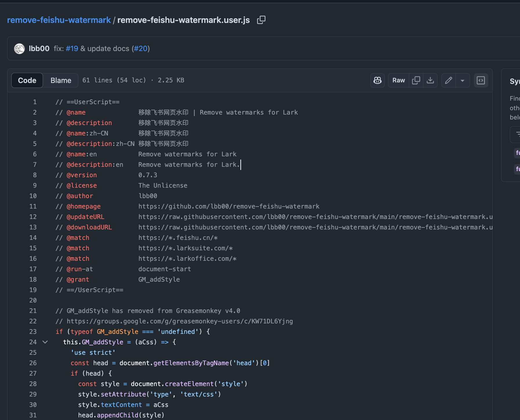Click the '@name' tag on line 2
The width and height of the screenshot is (520, 420).
coord(76,113)
